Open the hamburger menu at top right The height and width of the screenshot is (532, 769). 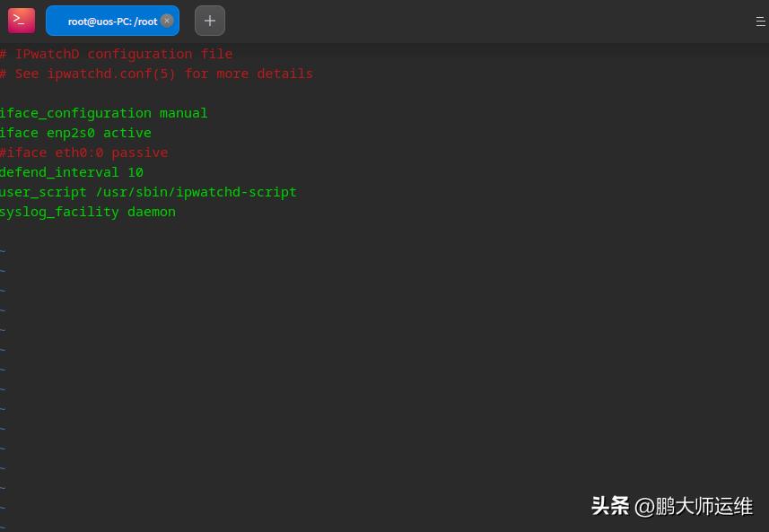(x=760, y=21)
